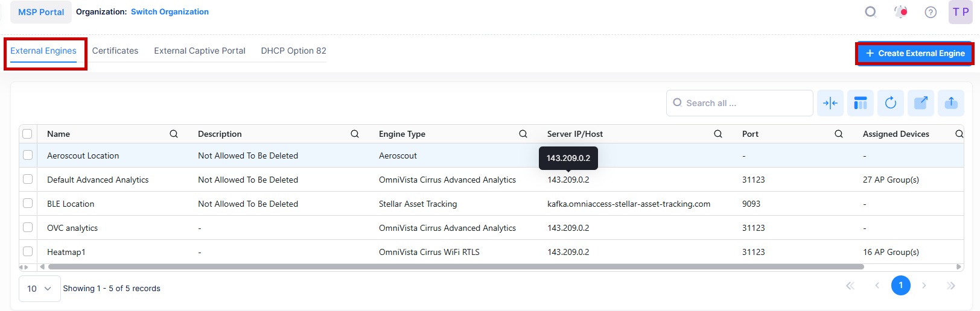Refresh the external engines table

[x=891, y=103]
